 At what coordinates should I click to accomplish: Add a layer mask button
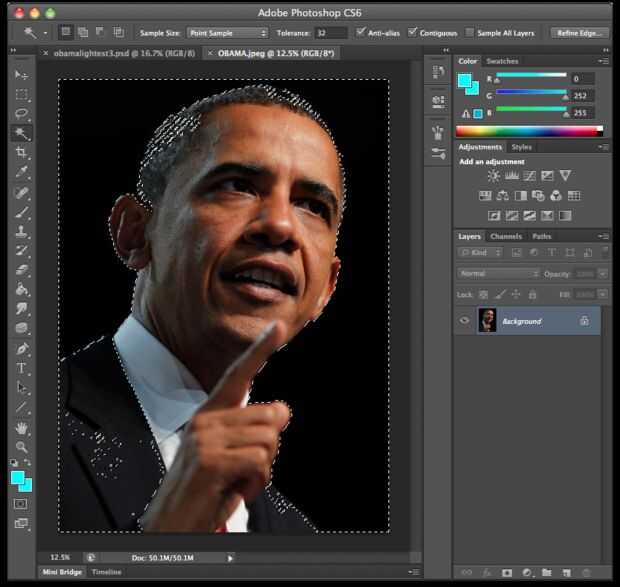tap(507, 572)
